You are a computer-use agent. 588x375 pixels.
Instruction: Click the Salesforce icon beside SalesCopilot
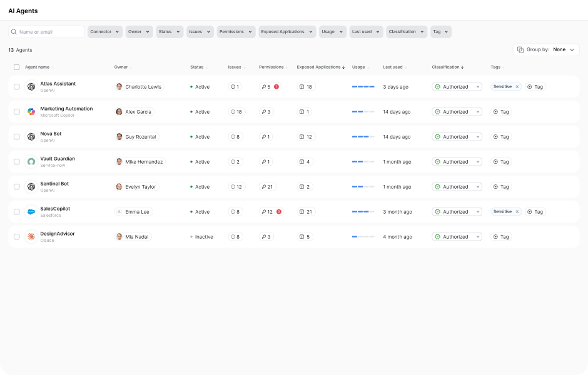31,211
